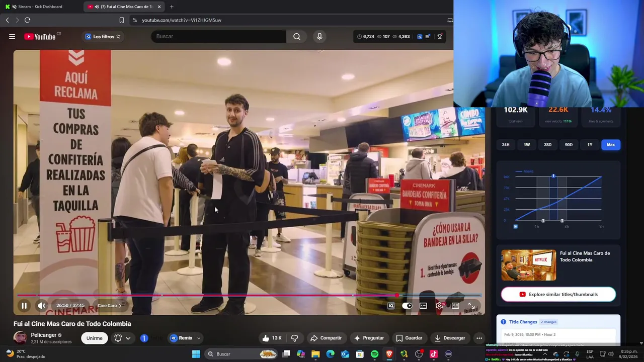Click the blue number 1 badge

(x=144, y=338)
